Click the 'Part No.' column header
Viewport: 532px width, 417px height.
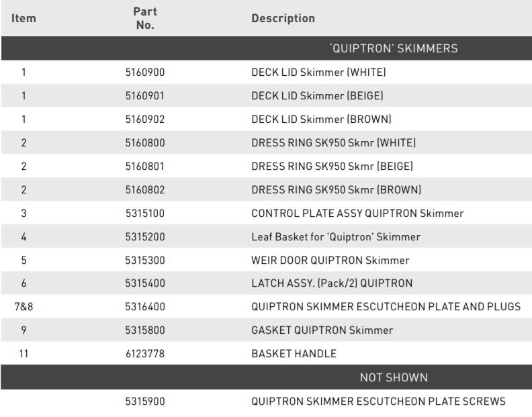(x=145, y=18)
